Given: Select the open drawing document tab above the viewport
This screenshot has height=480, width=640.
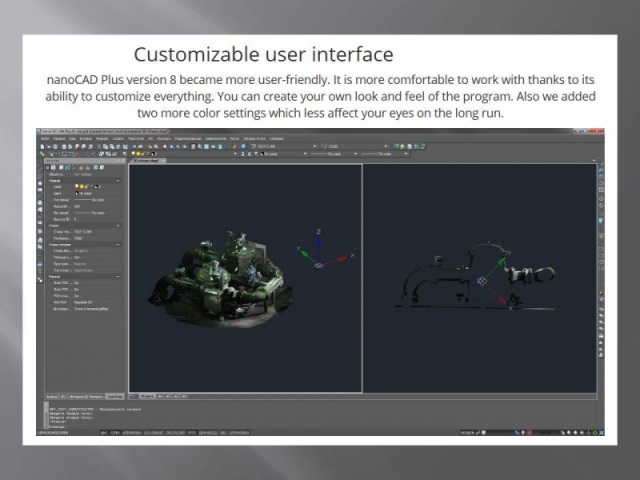Looking at the screenshot, I should 143,161.
